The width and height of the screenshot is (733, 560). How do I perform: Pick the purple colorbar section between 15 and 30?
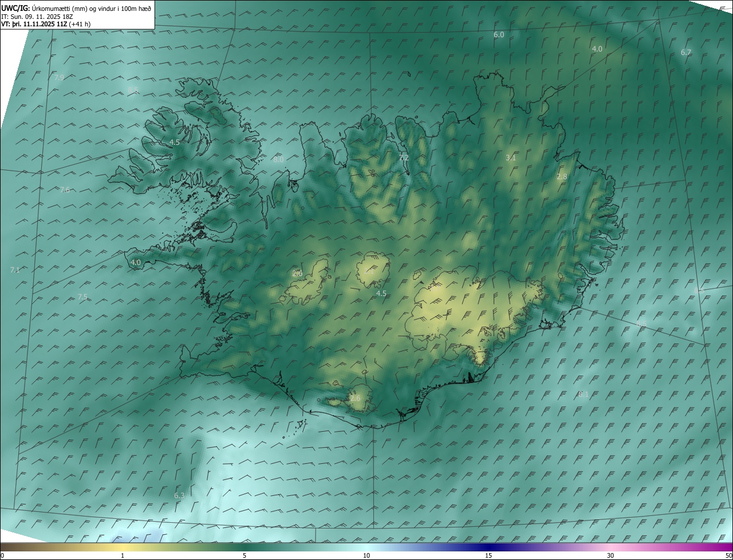550,547
